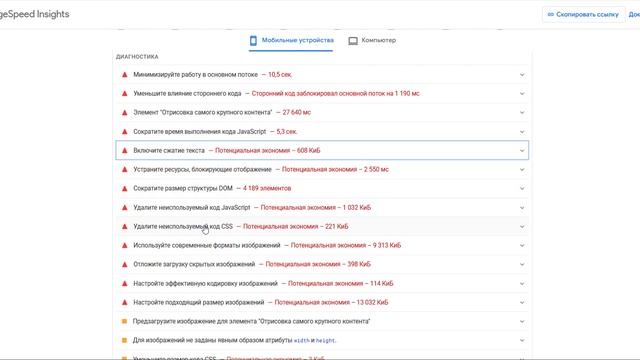Click orange square beside width и height row
640x360 pixels.
pos(124,340)
